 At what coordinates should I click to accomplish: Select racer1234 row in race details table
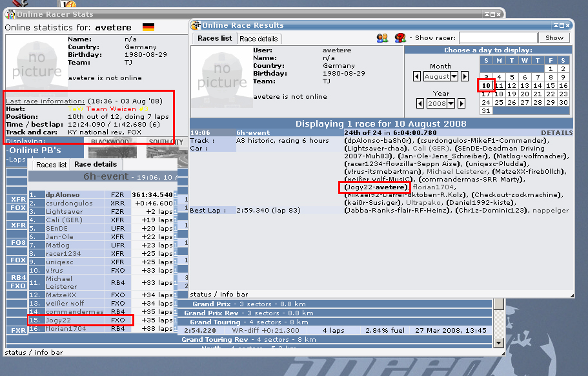103,254
